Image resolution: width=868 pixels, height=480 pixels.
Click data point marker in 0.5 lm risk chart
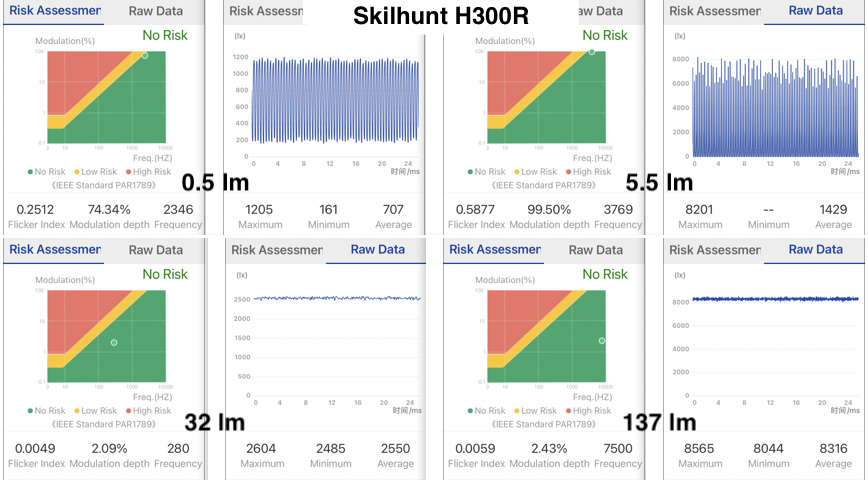point(145,56)
